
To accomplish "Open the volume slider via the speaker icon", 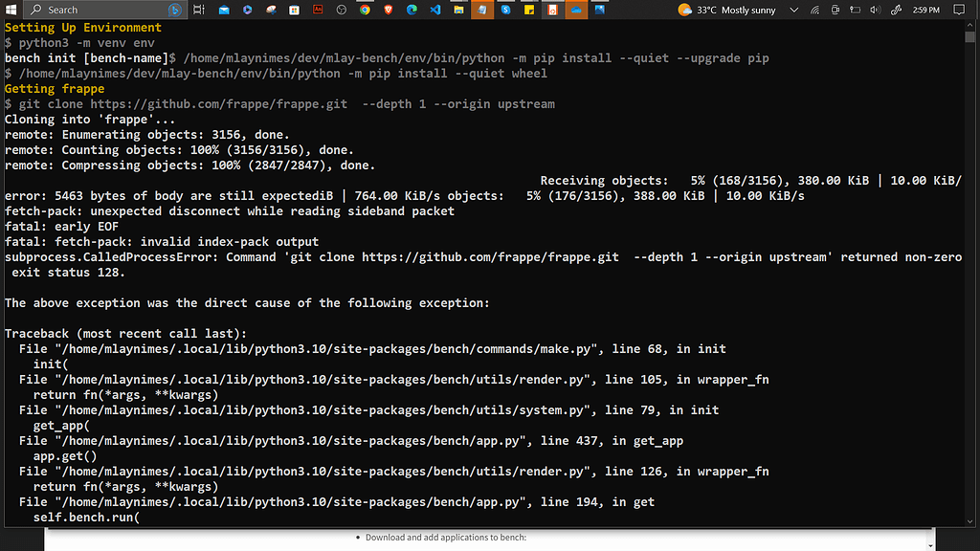I will coord(876,10).
